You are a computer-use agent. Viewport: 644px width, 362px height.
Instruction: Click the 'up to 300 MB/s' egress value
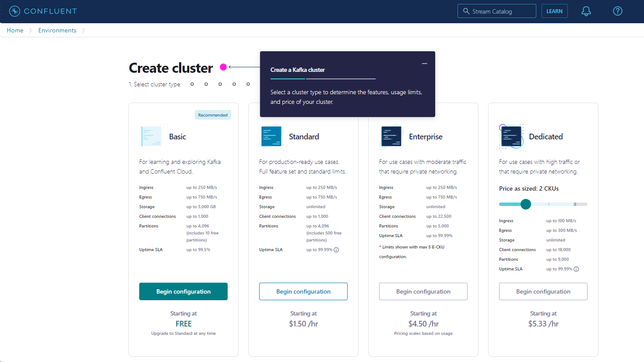tap(562, 231)
